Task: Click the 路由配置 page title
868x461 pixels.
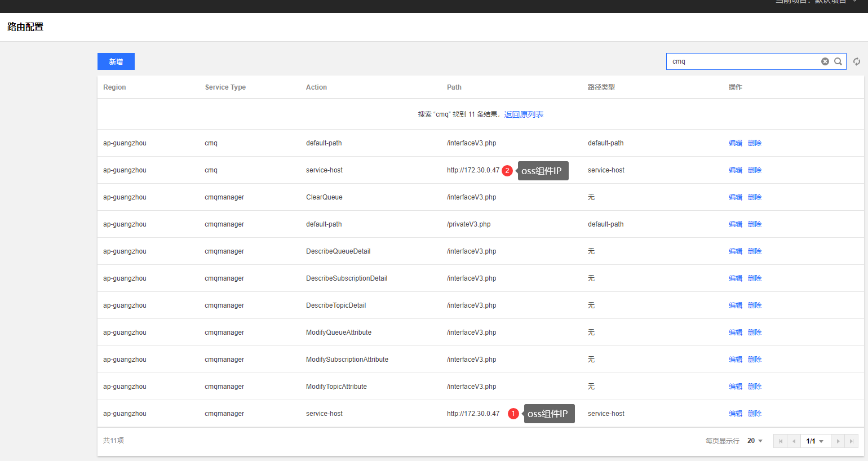Action: pos(25,26)
